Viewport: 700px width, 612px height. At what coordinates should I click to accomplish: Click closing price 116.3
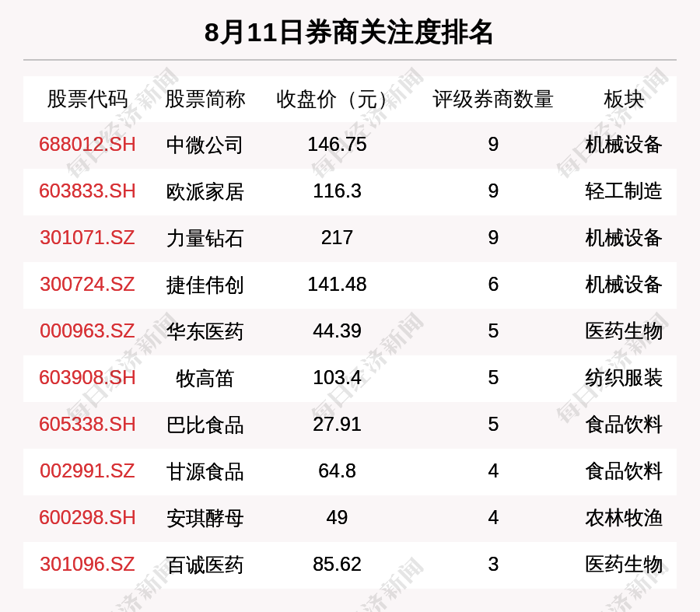[x=337, y=191]
